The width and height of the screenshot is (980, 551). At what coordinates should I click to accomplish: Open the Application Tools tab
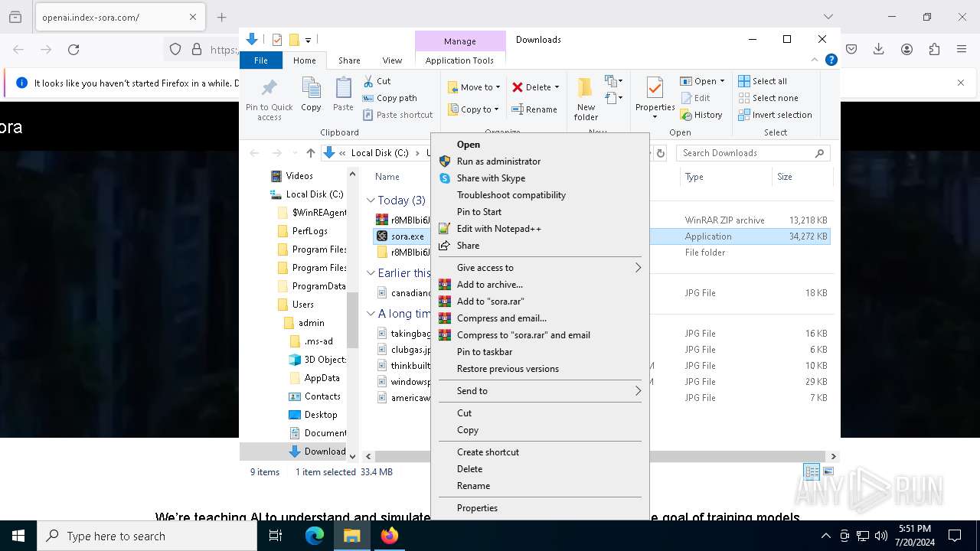click(459, 60)
